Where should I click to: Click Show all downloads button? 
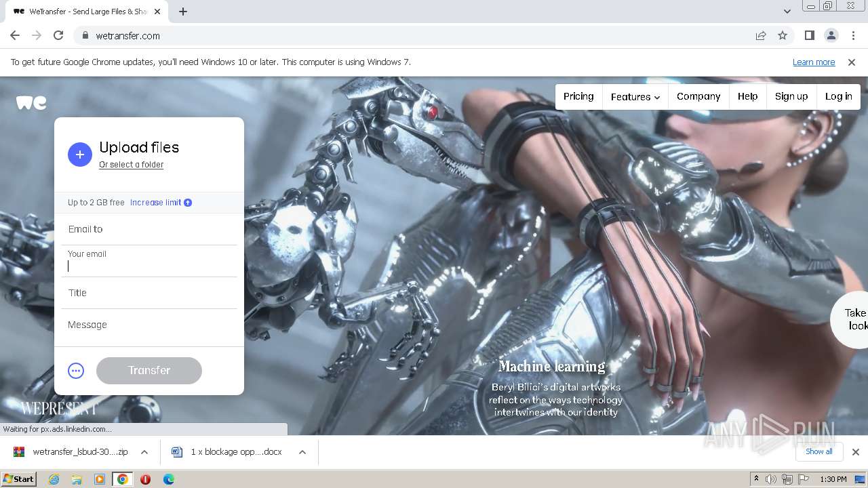click(x=819, y=452)
